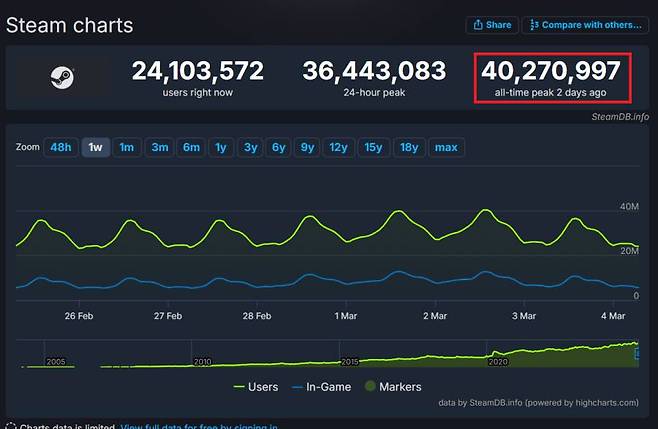Pick the 15y zoom range

[x=373, y=147]
